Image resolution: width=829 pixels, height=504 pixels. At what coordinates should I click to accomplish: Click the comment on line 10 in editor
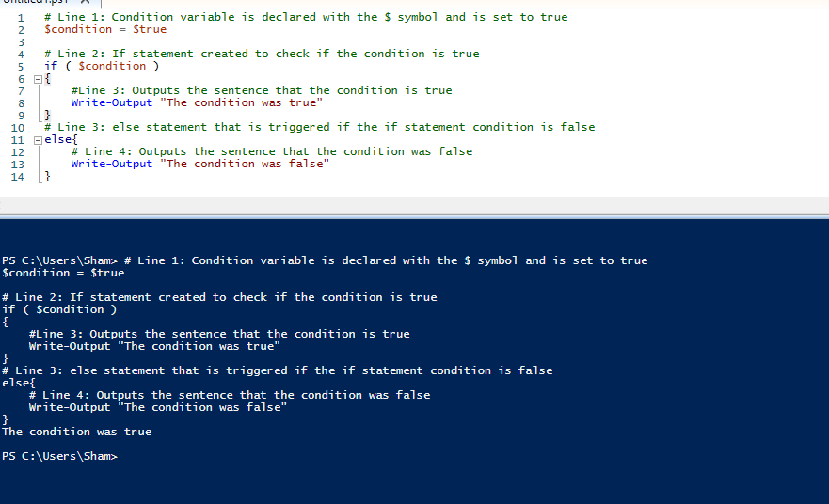[x=319, y=127]
